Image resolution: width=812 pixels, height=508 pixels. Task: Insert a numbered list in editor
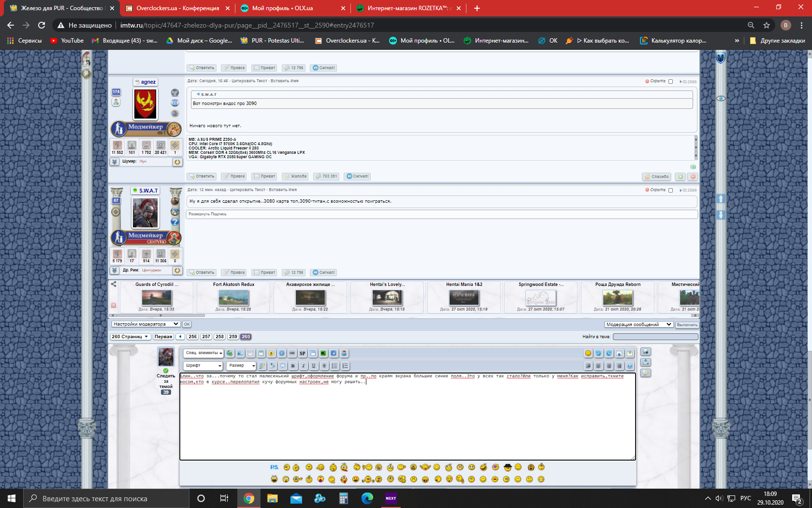345,366
